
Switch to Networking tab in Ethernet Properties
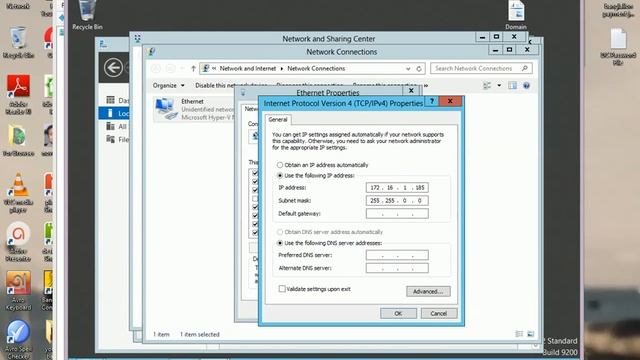(x=251, y=109)
